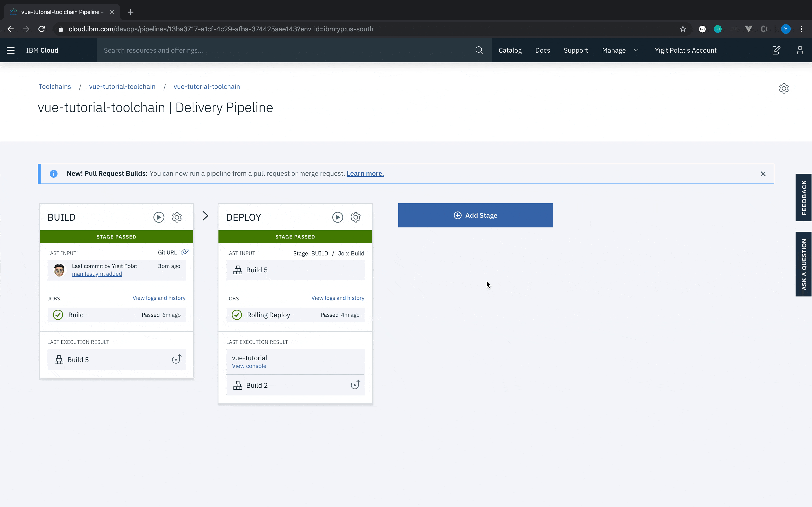Focus the Search resources and offerings field
This screenshot has height=507, width=812.
tap(285, 50)
